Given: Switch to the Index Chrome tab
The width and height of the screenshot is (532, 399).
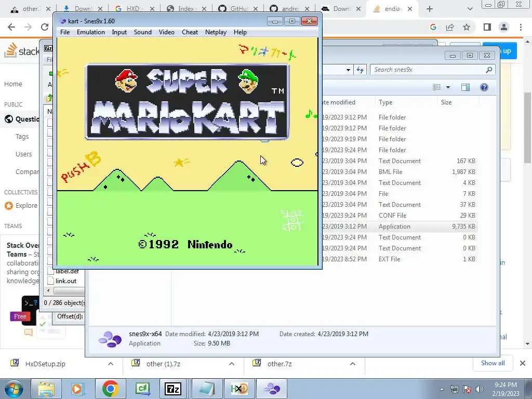Looking at the screenshot, I should [185, 9].
